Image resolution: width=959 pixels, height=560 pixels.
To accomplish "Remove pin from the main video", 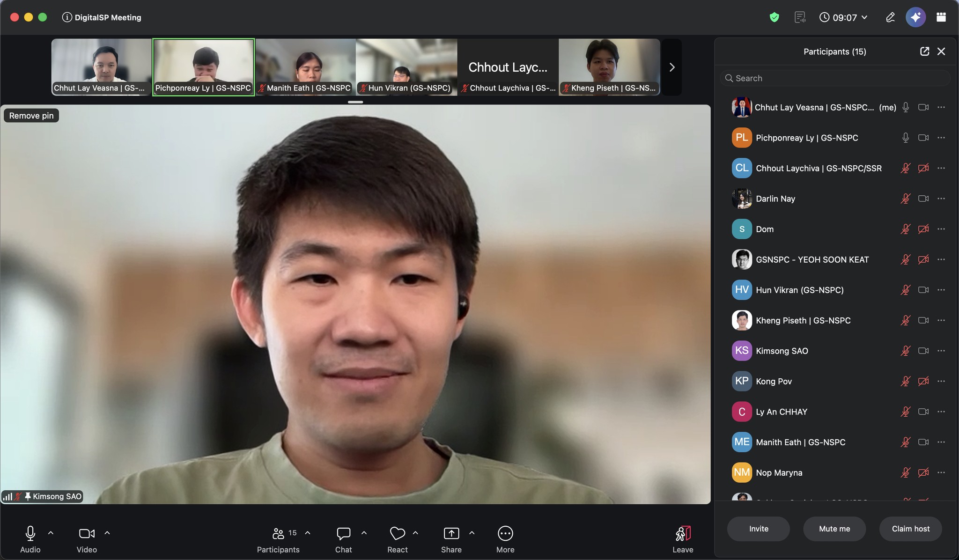I will pyautogui.click(x=31, y=116).
